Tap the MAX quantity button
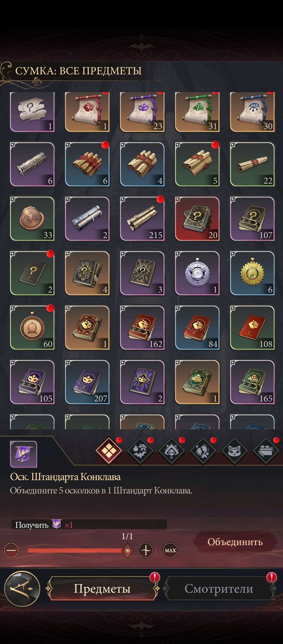 coord(170,550)
